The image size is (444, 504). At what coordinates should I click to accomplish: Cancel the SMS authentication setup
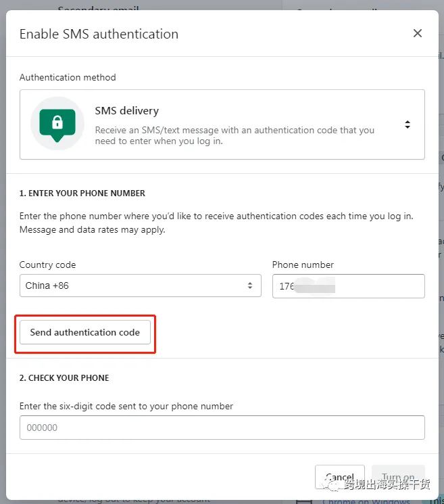tap(340, 477)
